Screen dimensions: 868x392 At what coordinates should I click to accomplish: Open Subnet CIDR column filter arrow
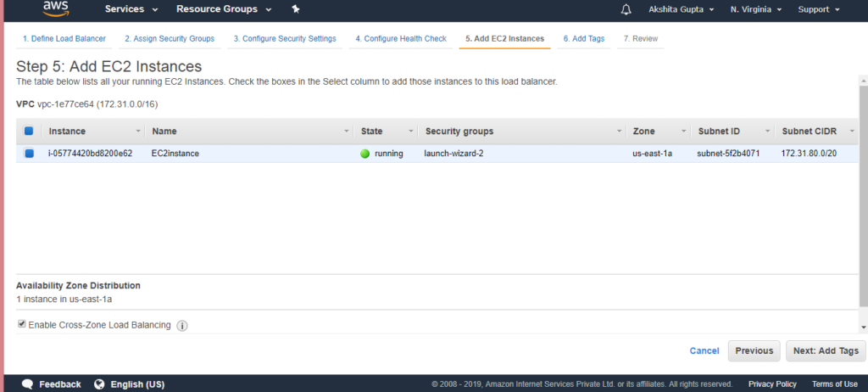[x=851, y=132]
